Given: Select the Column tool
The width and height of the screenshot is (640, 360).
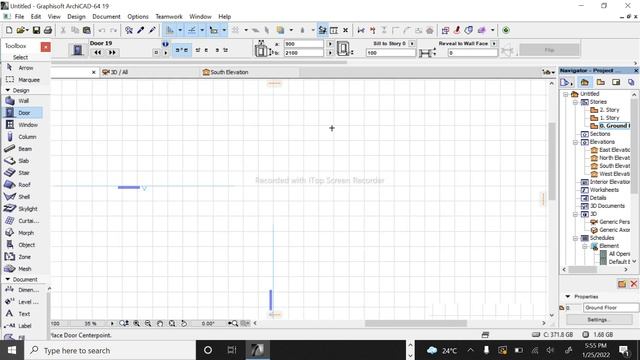Looking at the screenshot, I should point(22,137).
